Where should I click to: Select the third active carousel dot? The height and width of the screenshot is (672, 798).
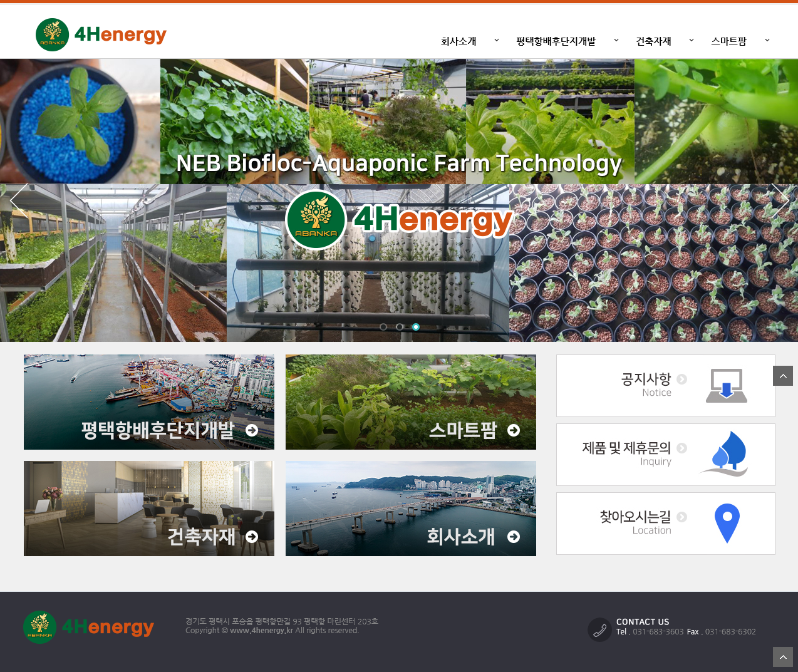tap(416, 327)
